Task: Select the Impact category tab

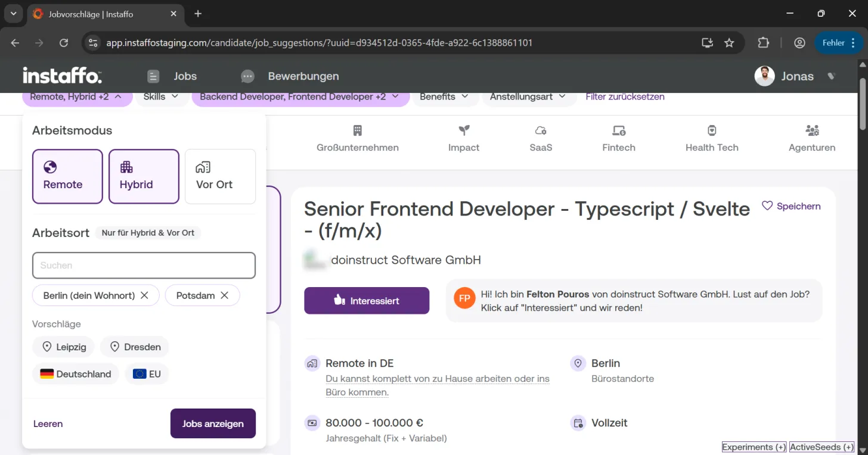Action: pyautogui.click(x=464, y=139)
